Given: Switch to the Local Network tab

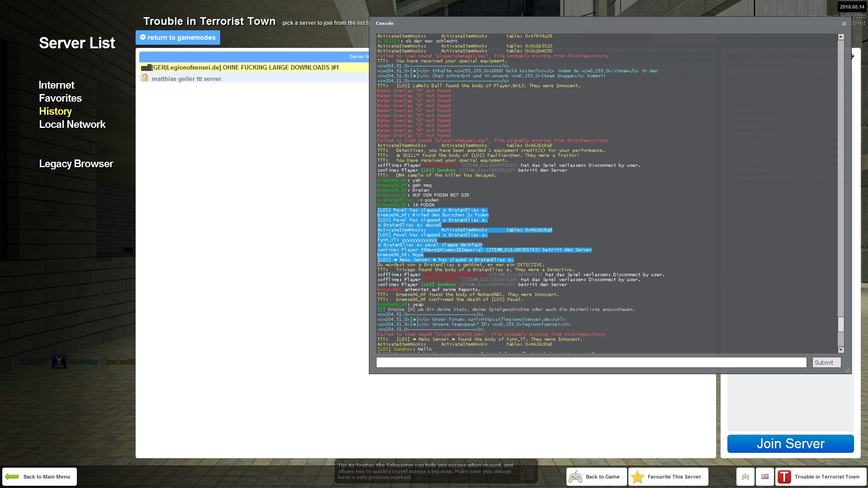Looking at the screenshot, I should [72, 124].
